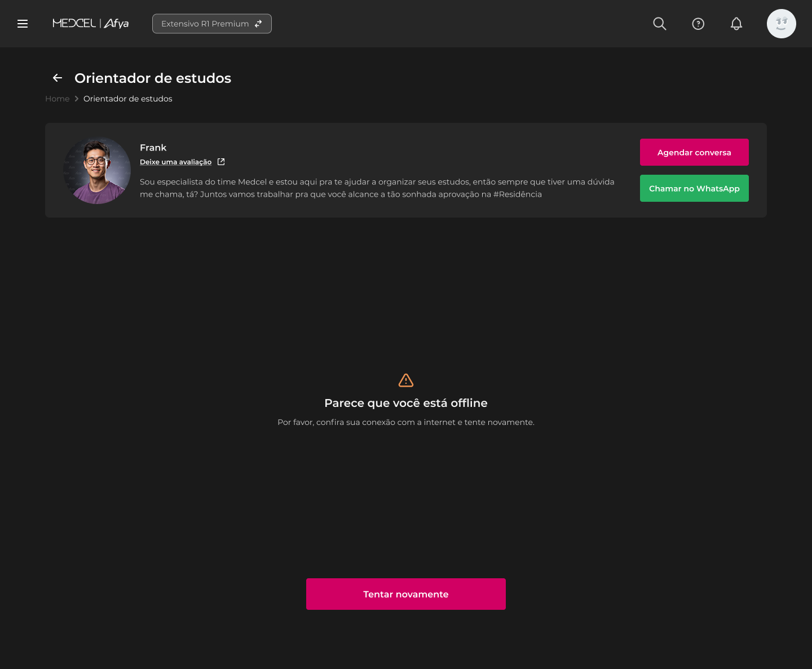
Task: Select the Orientador de estudos breadcrumb item
Action: pos(128,99)
